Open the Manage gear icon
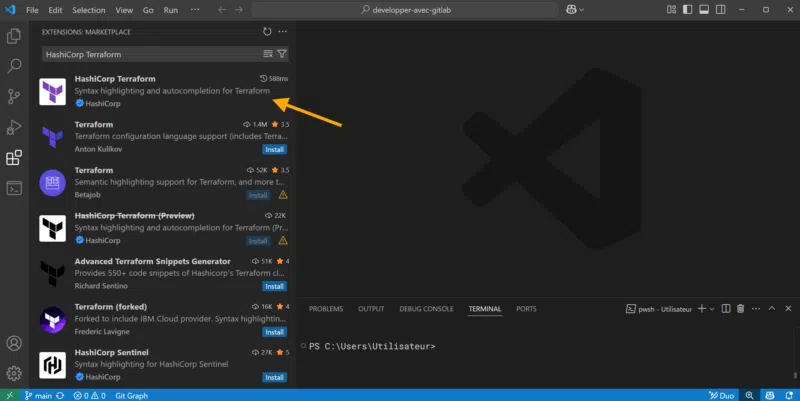Image resolution: width=800 pixels, height=401 pixels. [x=14, y=373]
